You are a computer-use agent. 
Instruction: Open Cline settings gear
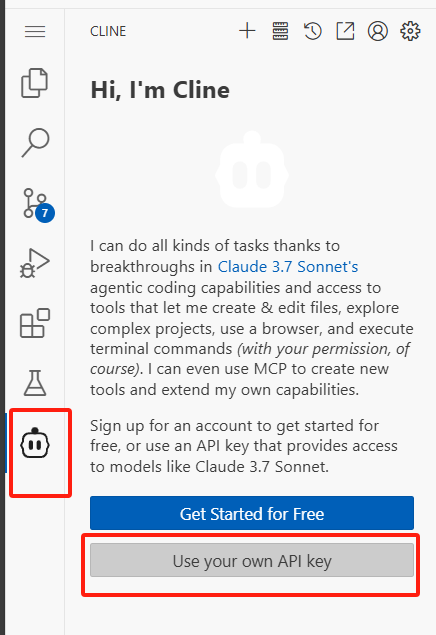click(x=410, y=31)
